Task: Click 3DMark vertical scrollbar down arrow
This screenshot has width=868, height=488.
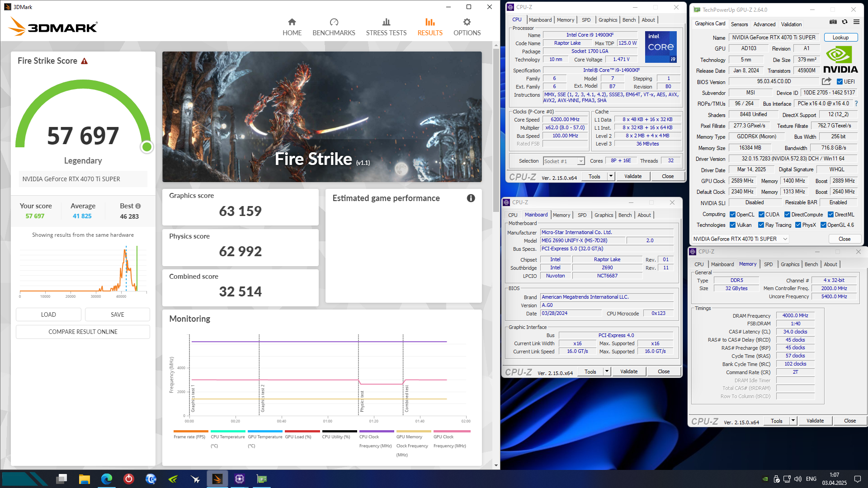Action: (x=496, y=465)
